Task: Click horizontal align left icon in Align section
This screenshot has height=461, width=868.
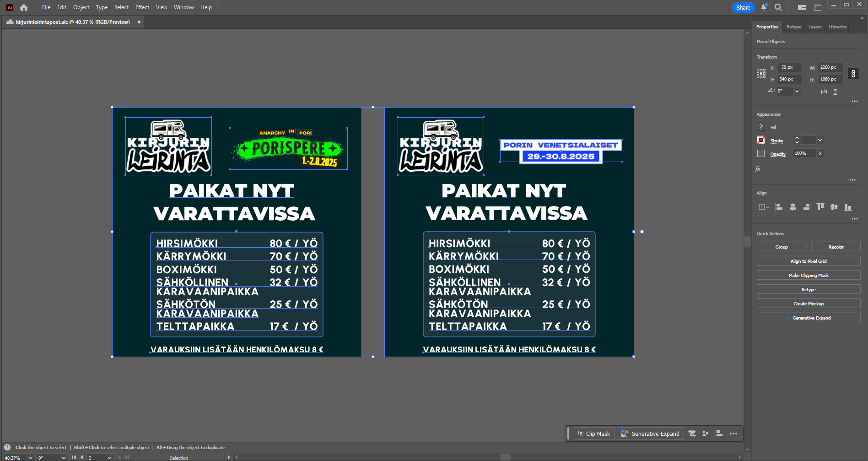Action: [779, 207]
